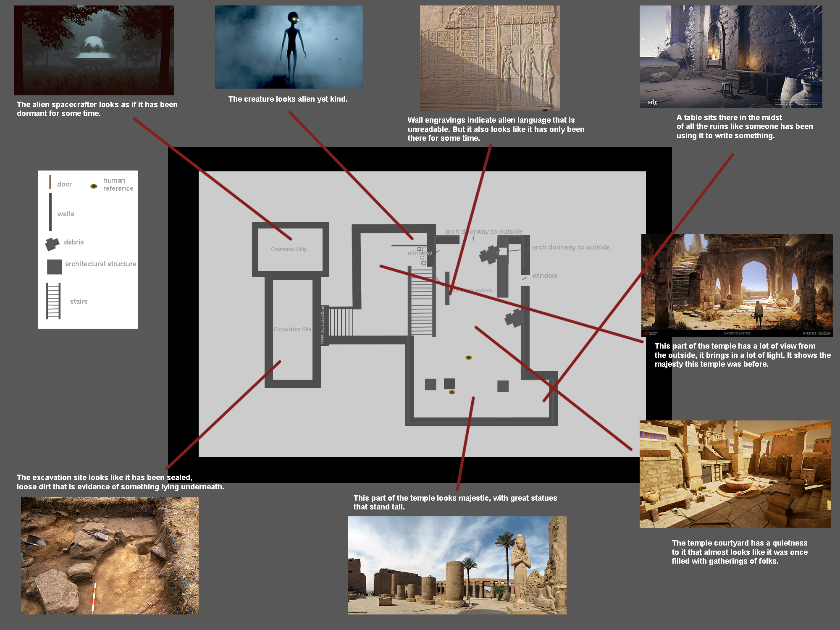Click the architectural structure square in legend
The height and width of the screenshot is (630, 840).
tap(55, 267)
